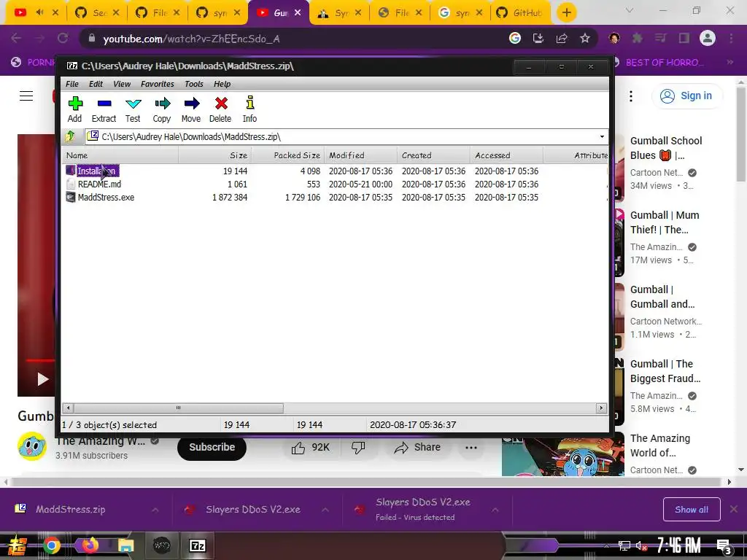Open the File menu in 7-Zip
The height and width of the screenshot is (560, 747).
point(72,84)
